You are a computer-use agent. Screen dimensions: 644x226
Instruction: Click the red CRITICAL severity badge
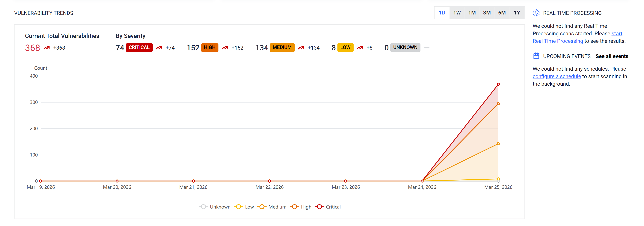click(139, 47)
